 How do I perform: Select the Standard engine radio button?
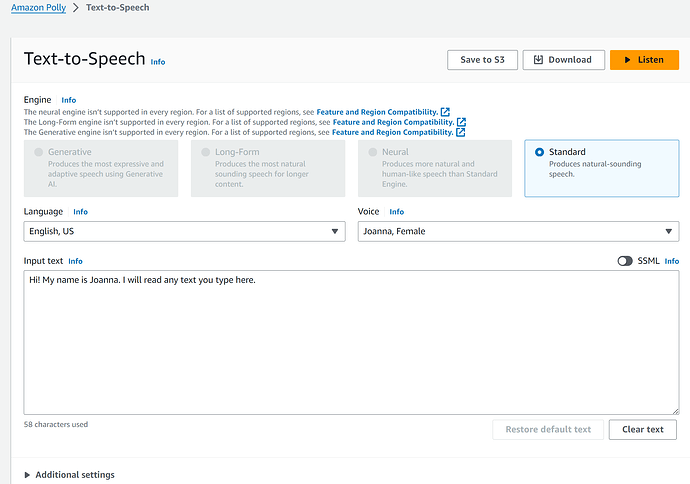tap(540, 153)
